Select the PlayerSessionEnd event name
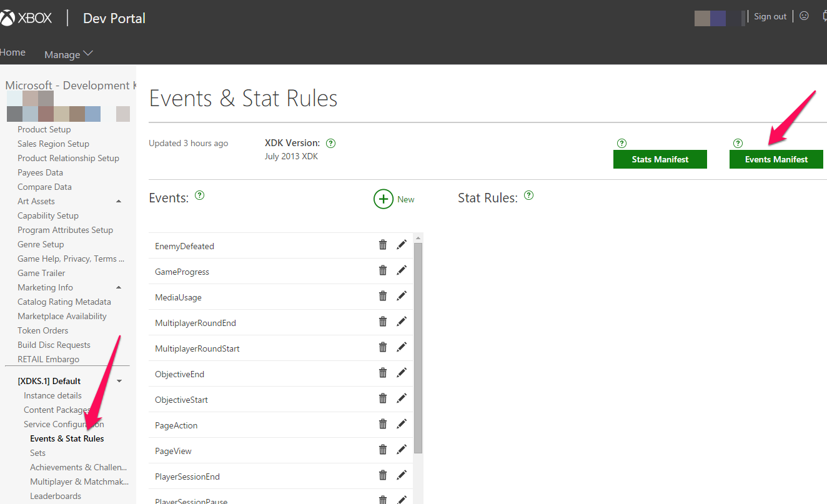 click(x=187, y=477)
